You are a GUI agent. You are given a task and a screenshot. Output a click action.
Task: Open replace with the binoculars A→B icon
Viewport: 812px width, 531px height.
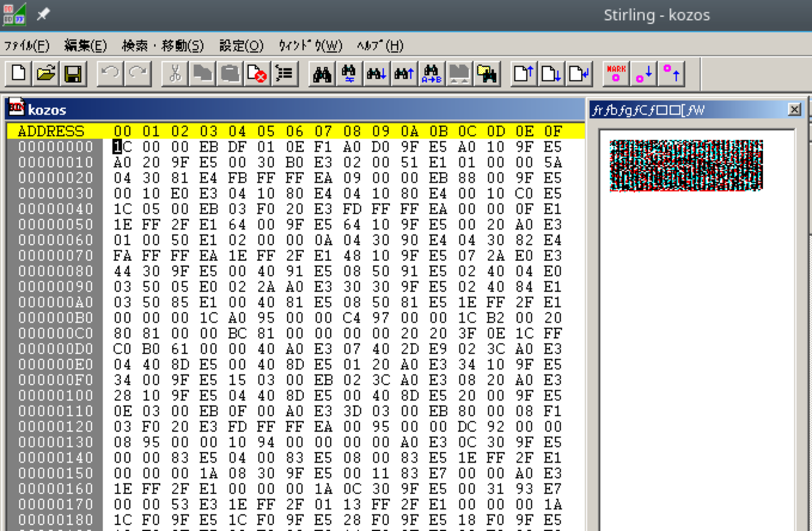tap(432, 74)
